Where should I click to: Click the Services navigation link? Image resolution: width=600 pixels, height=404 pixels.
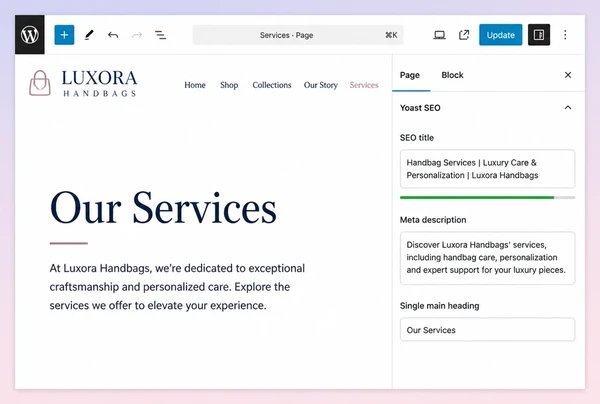[x=364, y=85]
